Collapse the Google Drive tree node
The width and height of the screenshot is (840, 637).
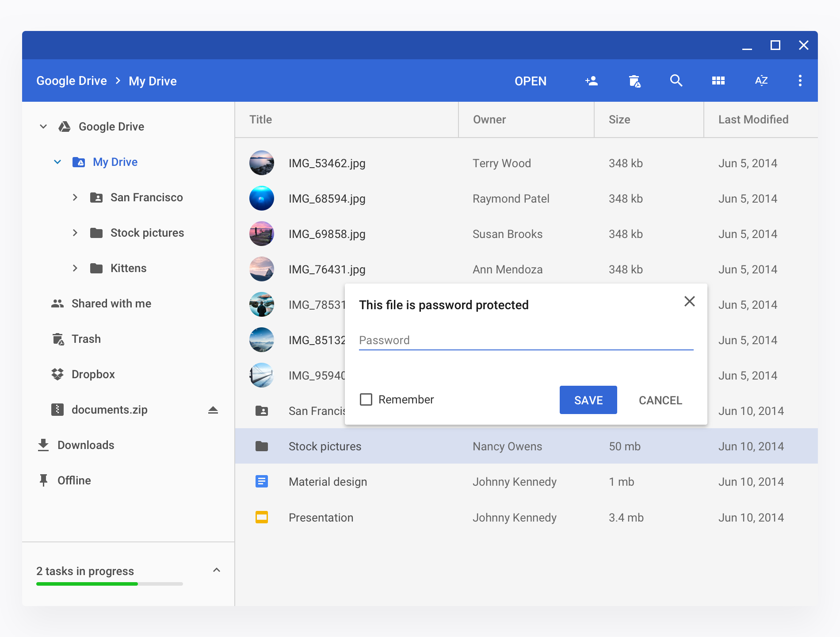point(43,127)
